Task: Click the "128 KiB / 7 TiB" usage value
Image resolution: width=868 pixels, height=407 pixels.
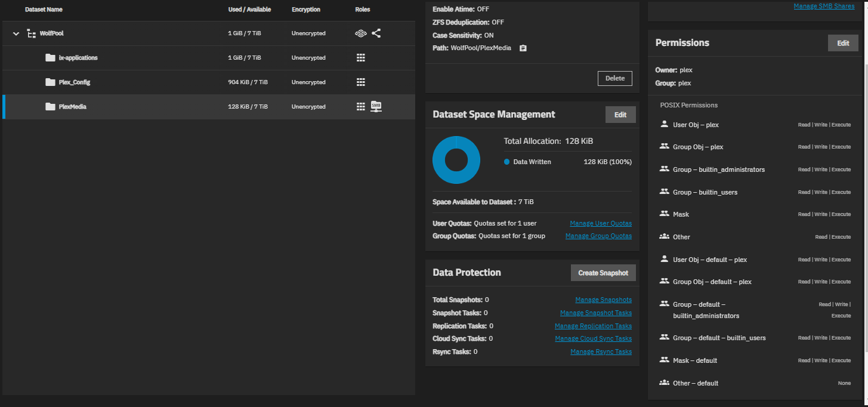Action: click(x=248, y=107)
